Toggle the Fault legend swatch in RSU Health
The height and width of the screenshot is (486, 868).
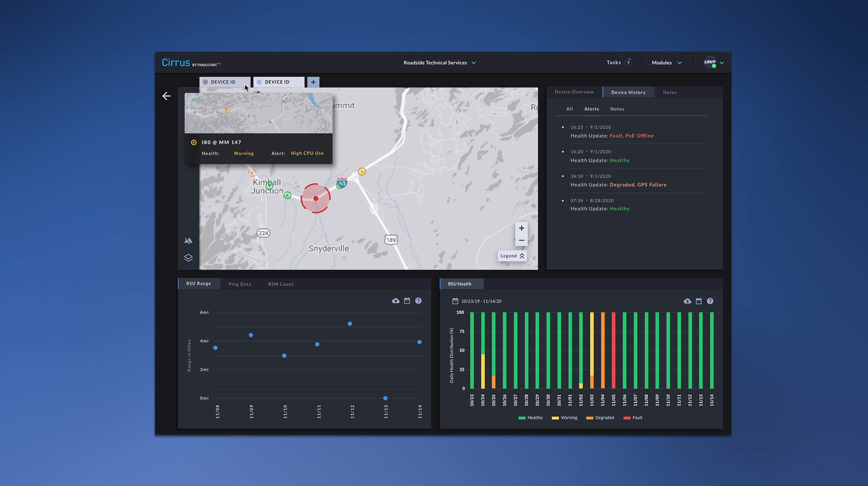(x=627, y=418)
